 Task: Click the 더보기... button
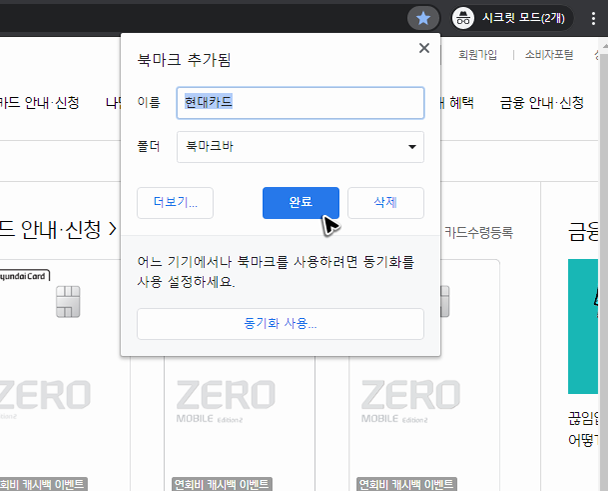(175, 203)
